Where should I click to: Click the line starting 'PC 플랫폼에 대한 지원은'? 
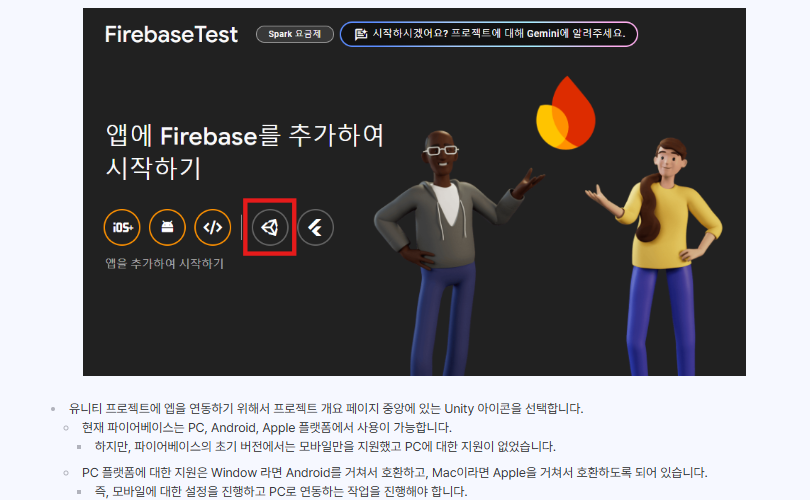pos(394,473)
